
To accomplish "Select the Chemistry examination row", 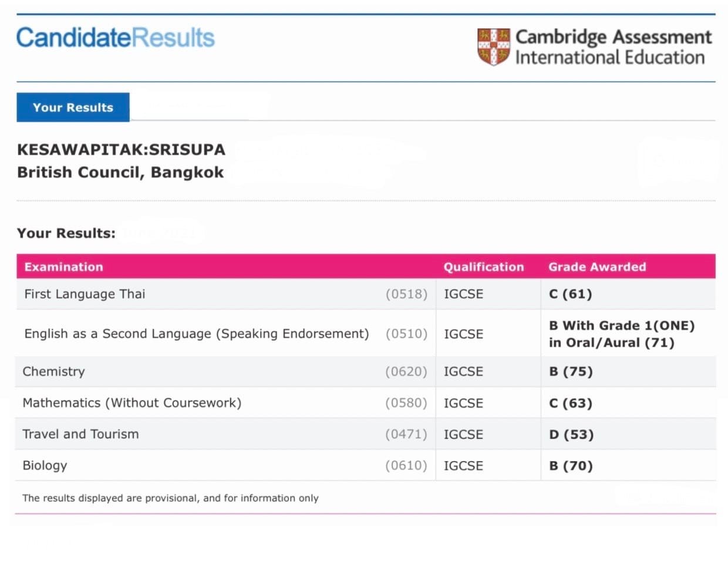I will coord(366,371).
